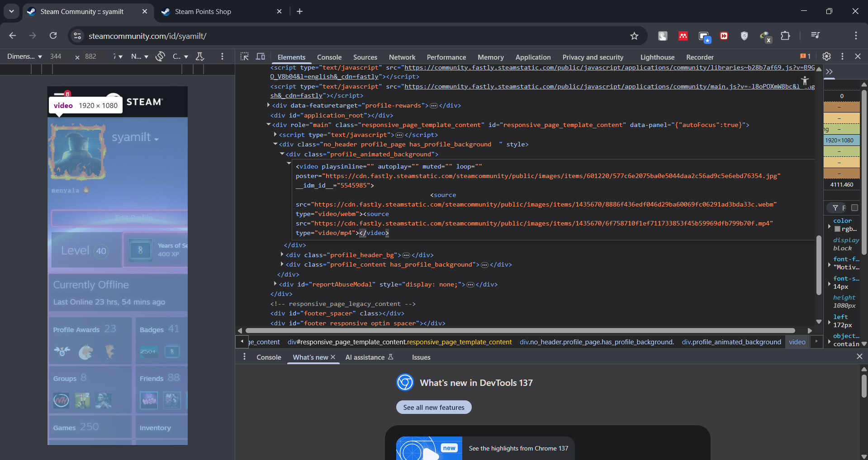The width and height of the screenshot is (868, 460).
Task: Switch to the Network tab
Action: (402, 57)
